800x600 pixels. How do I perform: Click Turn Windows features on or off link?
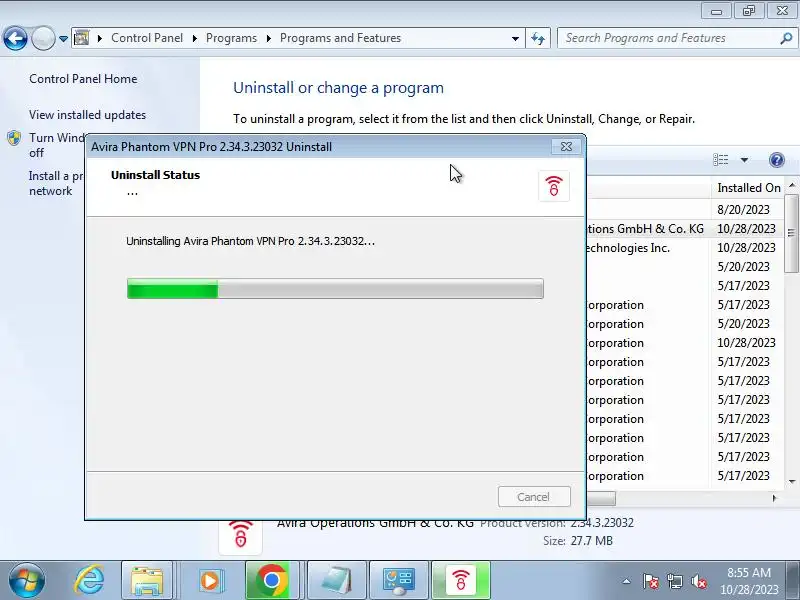(57, 145)
